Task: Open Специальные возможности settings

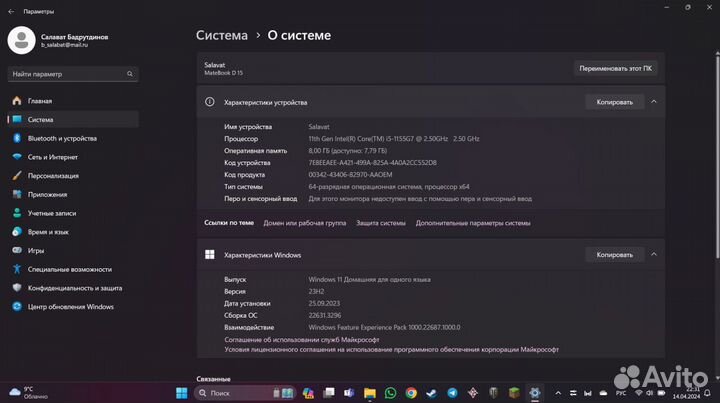Action: [73, 269]
